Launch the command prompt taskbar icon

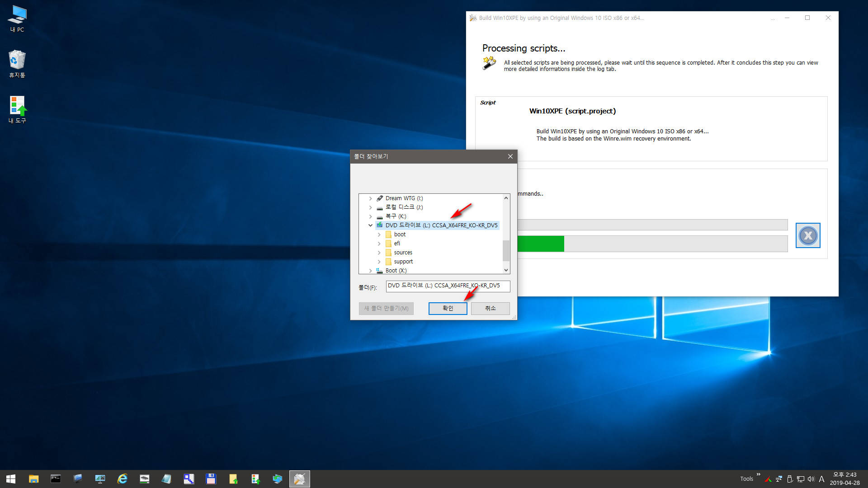tap(56, 479)
